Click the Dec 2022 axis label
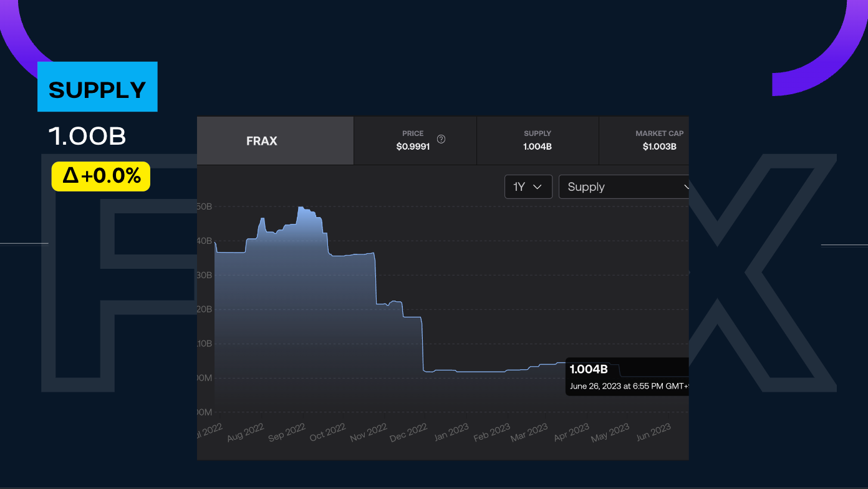 409,432
